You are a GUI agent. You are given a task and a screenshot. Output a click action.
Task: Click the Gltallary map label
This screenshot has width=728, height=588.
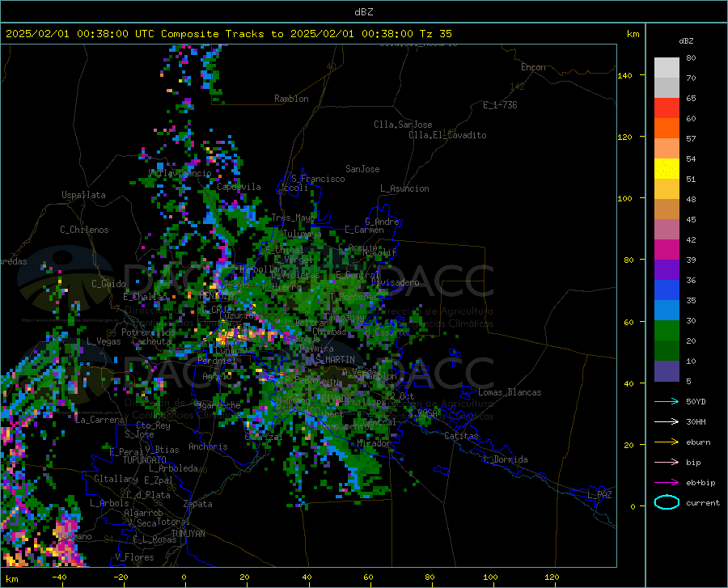[116, 479]
